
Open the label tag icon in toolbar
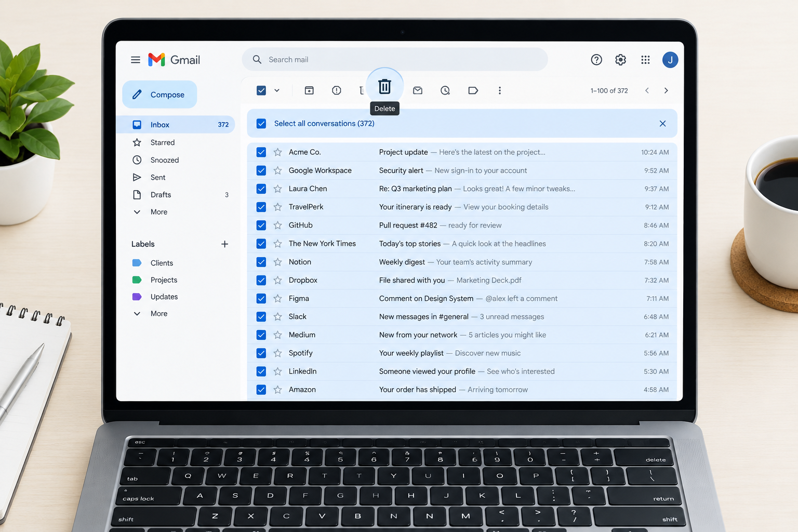point(473,90)
